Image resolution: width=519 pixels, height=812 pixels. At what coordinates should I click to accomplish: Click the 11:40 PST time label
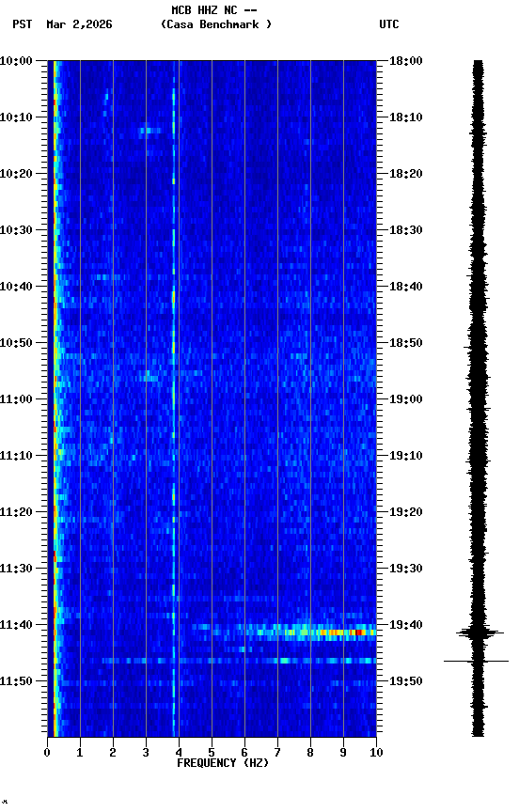tap(16, 625)
